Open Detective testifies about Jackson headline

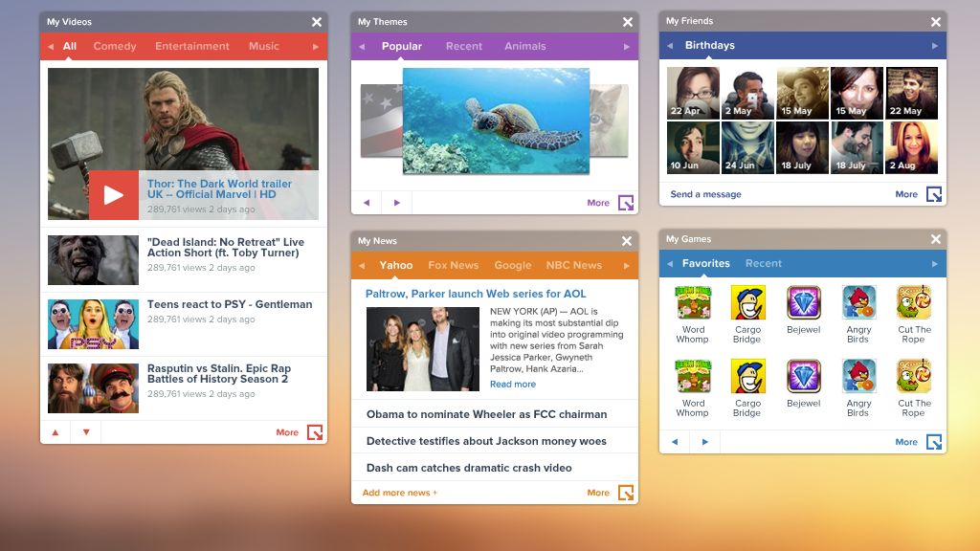pos(486,441)
